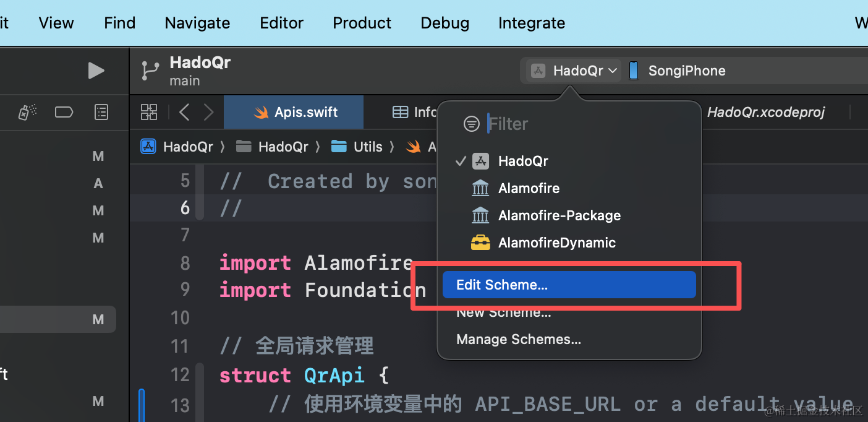Screen dimensions: 868x422
Task: Open the Integrate menu
Action: pyautogui.click(x=532, y=23)
